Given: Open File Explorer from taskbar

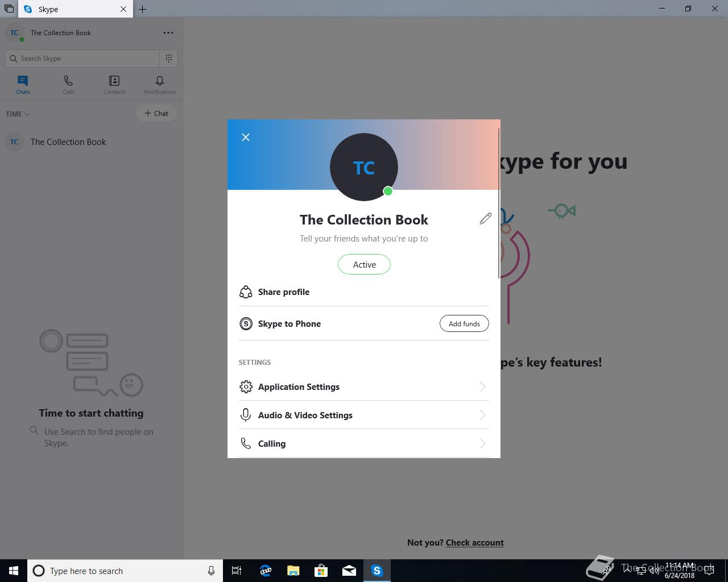Looking at the screenshot, I should [x=293, y=571].
